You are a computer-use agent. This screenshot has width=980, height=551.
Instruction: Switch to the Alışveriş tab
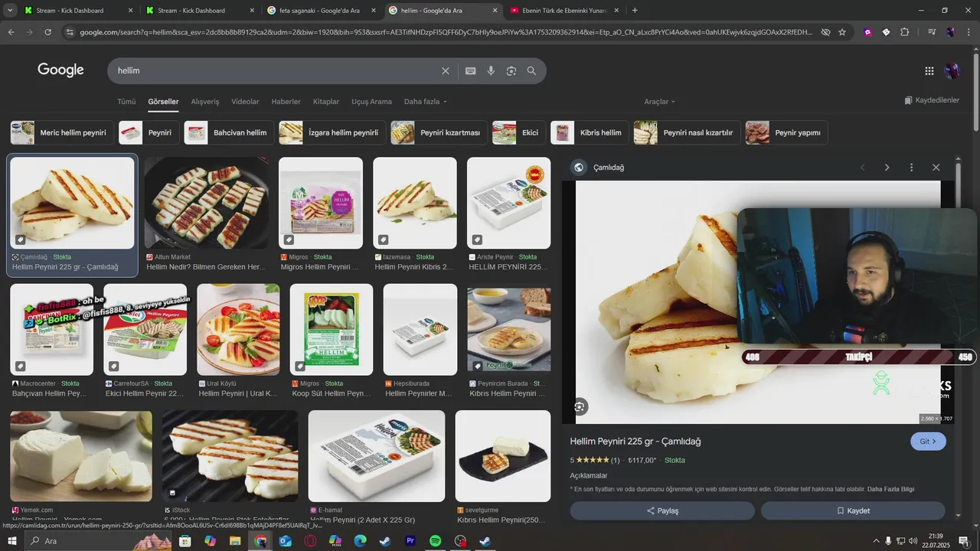click(205, 101)
